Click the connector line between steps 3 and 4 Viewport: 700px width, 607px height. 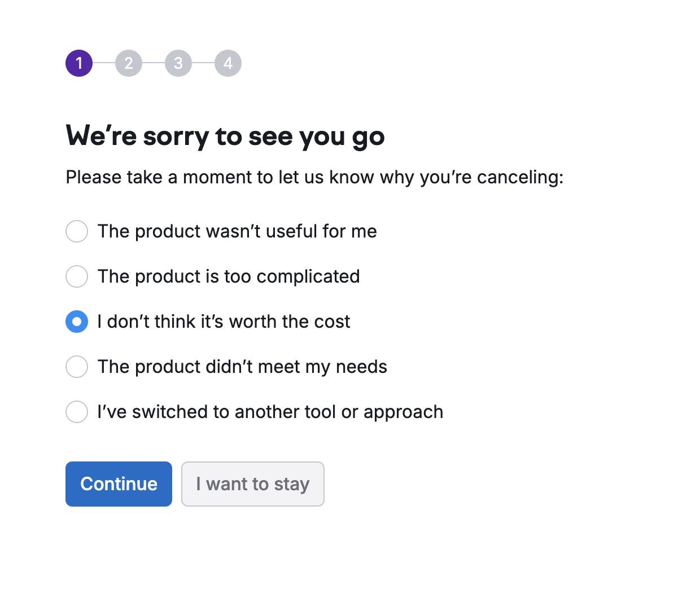click(203, 63)
